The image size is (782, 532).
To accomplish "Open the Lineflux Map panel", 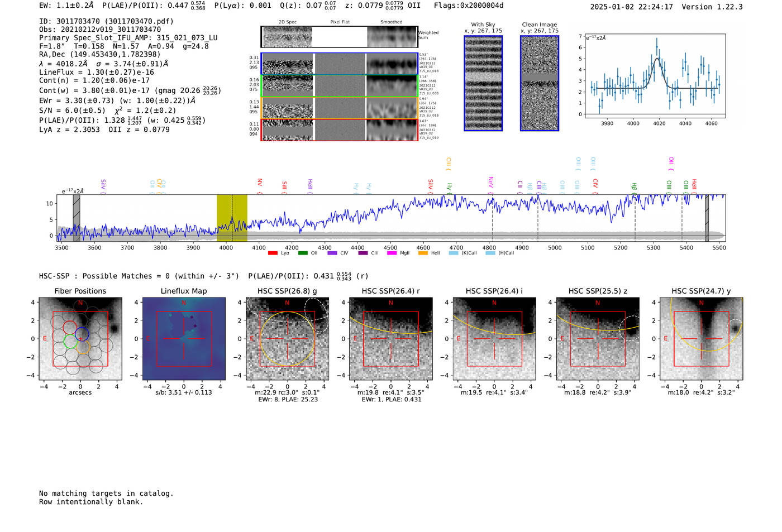I will click(184, 338).
